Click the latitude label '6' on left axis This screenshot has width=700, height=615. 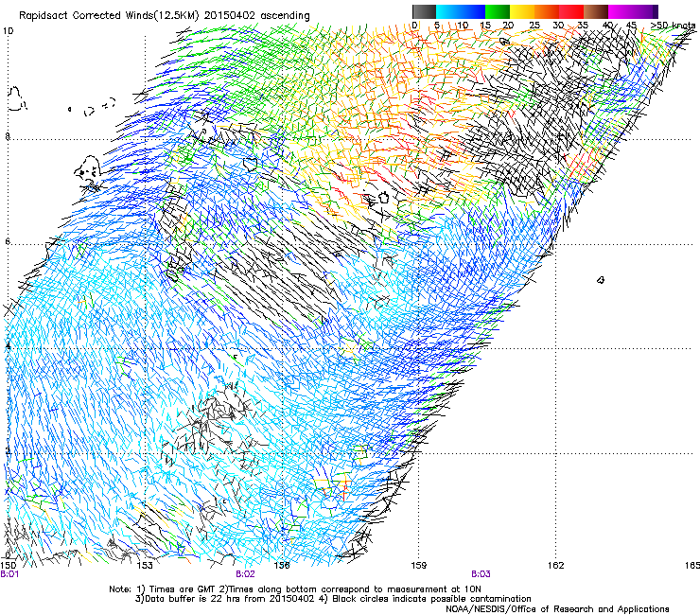point(8,241)
